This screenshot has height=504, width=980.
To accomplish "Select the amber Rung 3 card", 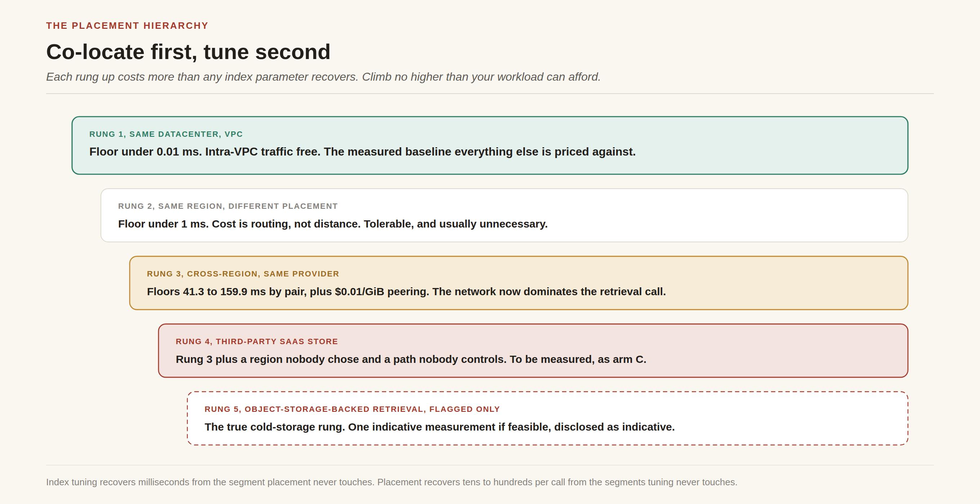I will pos(519,283).
